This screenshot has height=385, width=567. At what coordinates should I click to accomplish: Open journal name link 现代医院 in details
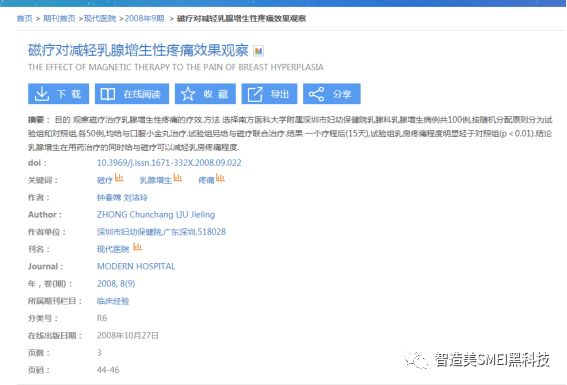(113, 249)
